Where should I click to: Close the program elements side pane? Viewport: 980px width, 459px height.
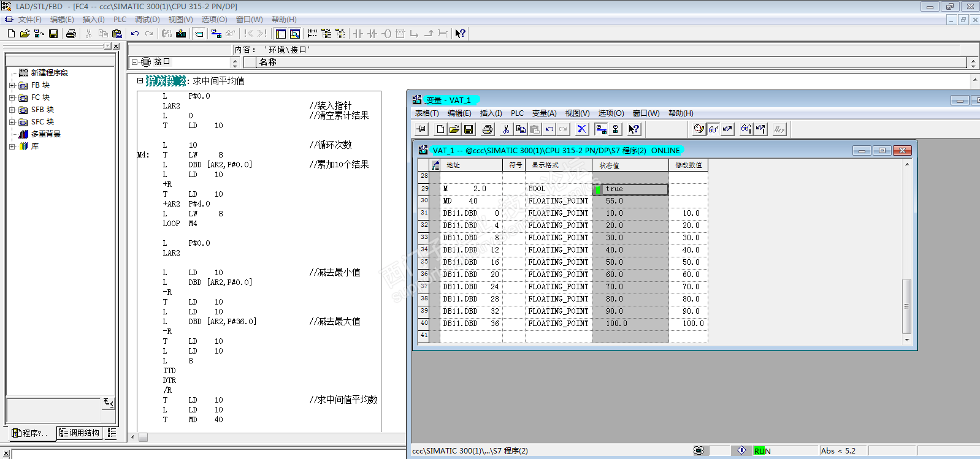point(116,46)
